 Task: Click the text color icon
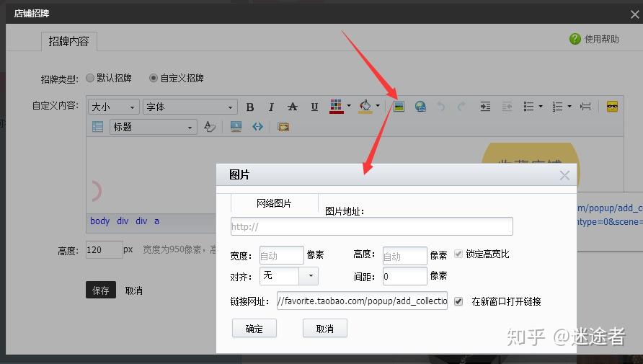[336, 106]
